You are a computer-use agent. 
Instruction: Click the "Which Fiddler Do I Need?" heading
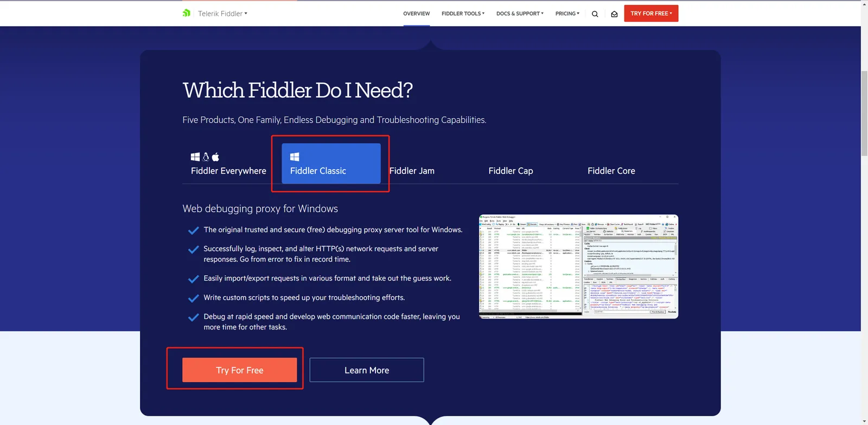click(x=298, y=90)
